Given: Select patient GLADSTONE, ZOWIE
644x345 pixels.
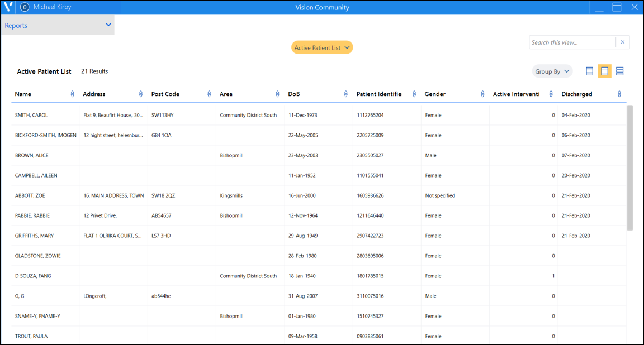Looking at the screenshot, I should click(38, 256).
